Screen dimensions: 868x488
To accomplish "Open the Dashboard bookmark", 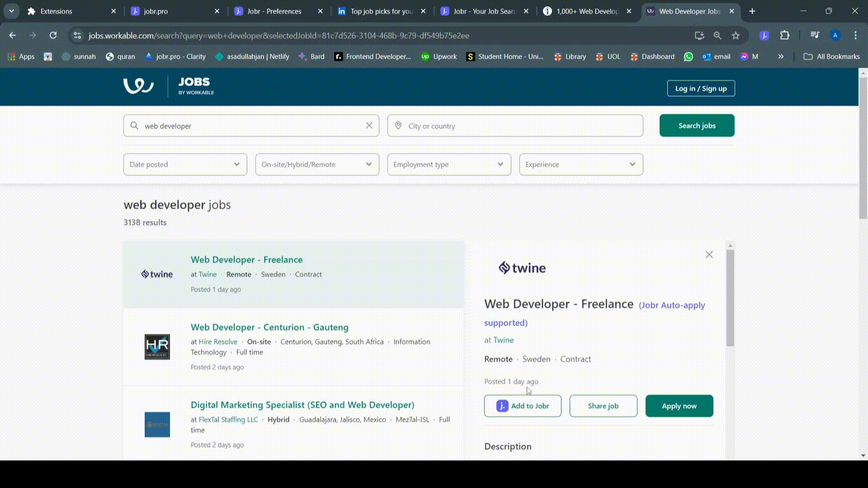I will point(652,56).
